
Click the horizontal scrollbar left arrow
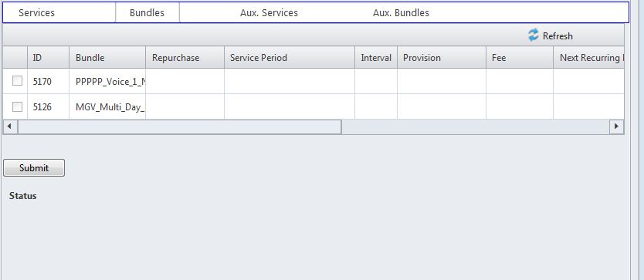[x=10, y=127]
